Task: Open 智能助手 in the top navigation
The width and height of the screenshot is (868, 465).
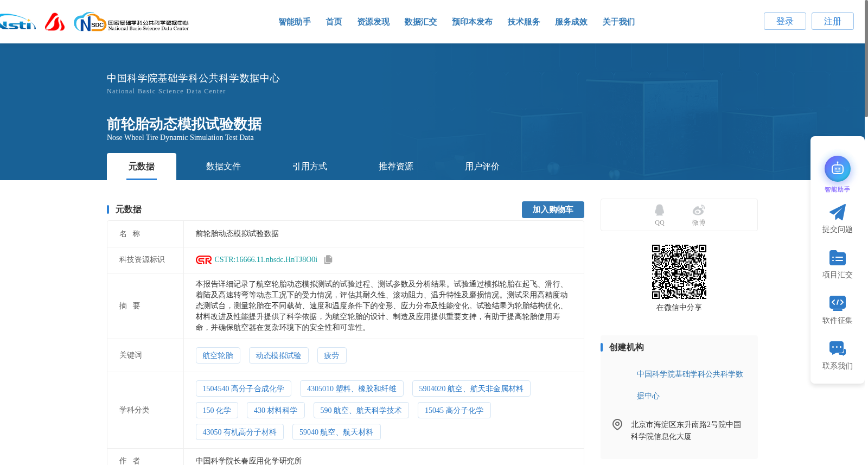Action: [x=295, y=22]
